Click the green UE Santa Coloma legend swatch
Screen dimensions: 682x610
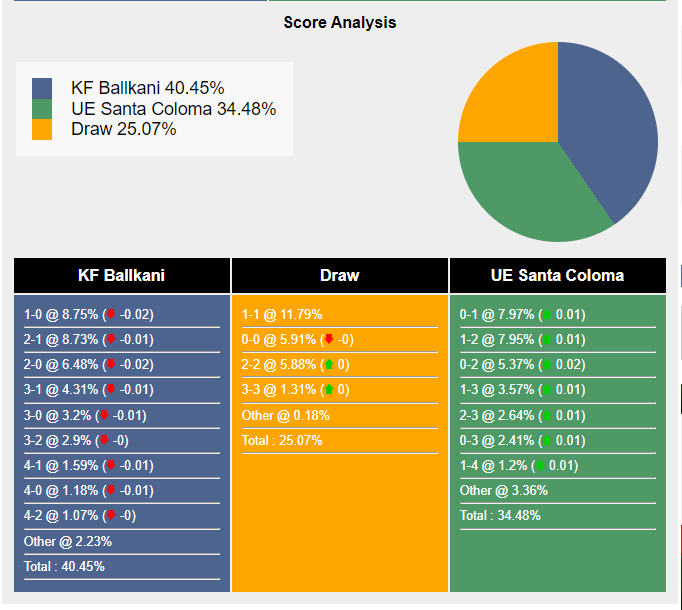42,109
